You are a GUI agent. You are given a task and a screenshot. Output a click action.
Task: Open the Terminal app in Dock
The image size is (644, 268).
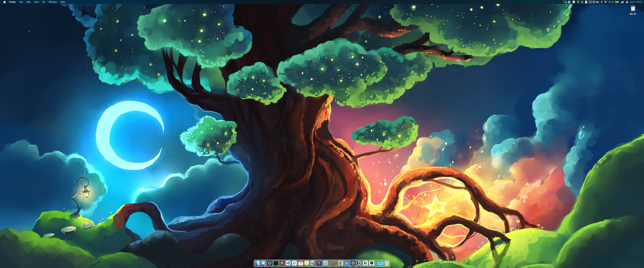(x=276, y=263)
